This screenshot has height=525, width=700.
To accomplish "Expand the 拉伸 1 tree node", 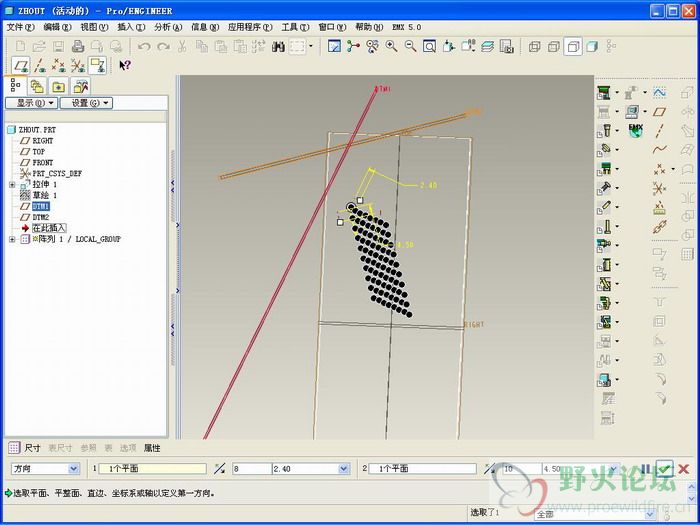I will (12, 184).
